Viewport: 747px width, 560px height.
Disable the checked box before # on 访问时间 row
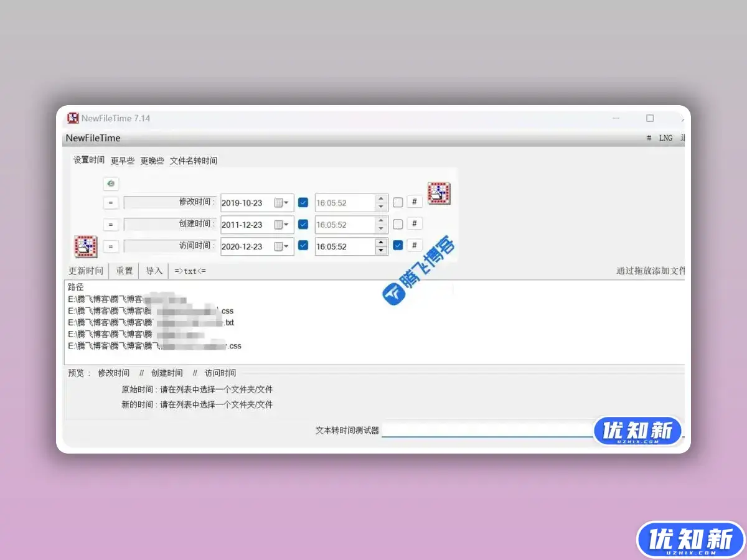pos(397,245)
